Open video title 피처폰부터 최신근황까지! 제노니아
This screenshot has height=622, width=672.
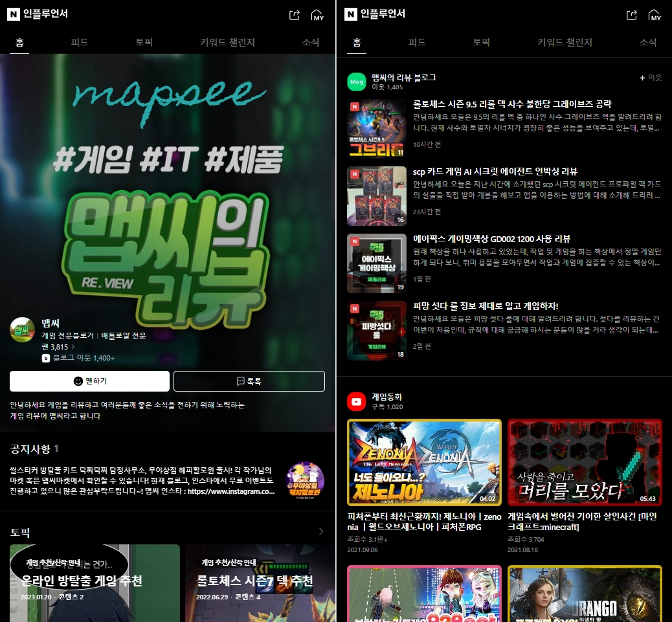coord(424,522)
